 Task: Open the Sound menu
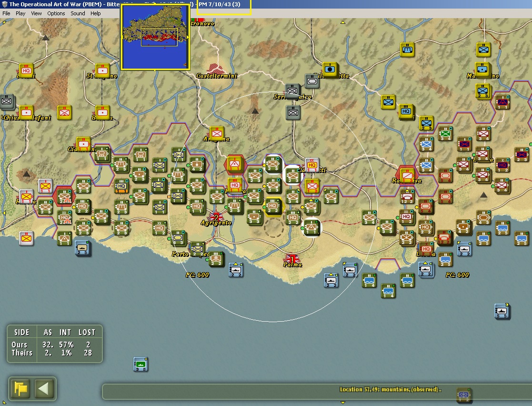point(78,13)
